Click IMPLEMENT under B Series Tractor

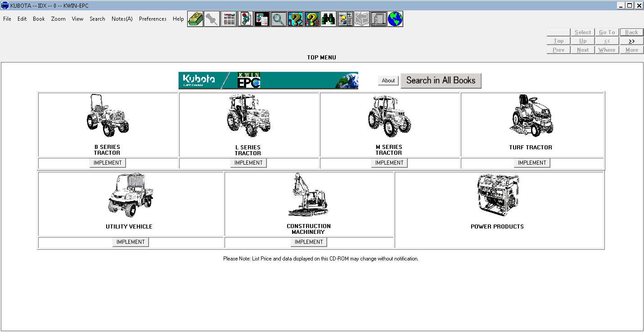click(108, 163)
